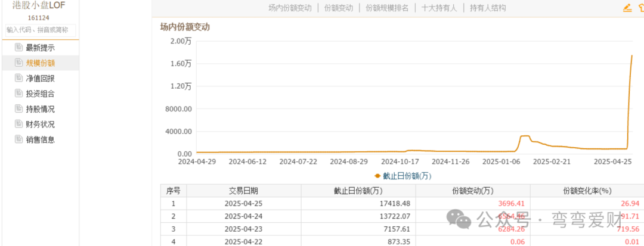This screenshot has width=644, height=246.
Task: Go to 净值回报 section
Action: click(x=41, y=78)
